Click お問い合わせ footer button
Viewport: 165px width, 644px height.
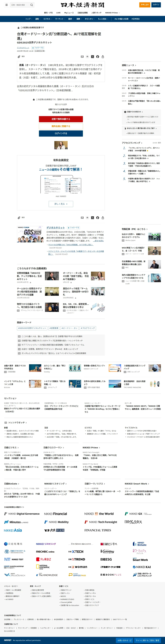125,641
